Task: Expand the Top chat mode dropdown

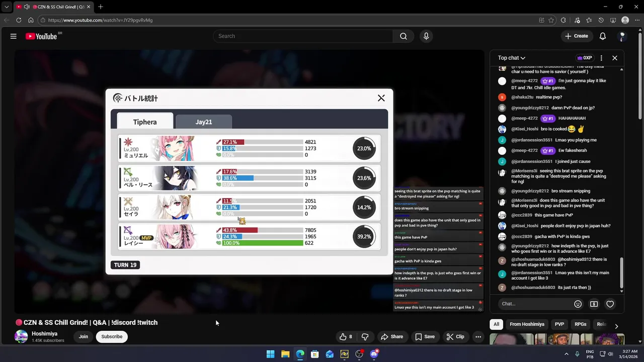Action: point(512,58)
